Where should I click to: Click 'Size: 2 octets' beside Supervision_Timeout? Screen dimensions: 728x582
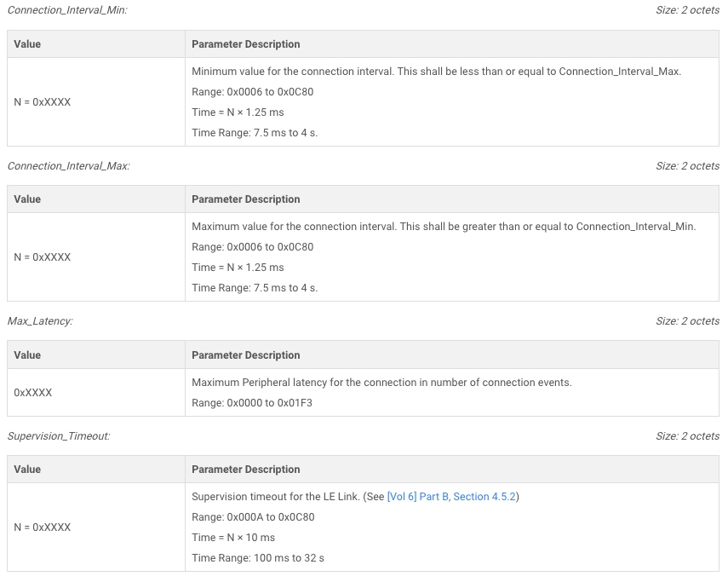point(687,436)
